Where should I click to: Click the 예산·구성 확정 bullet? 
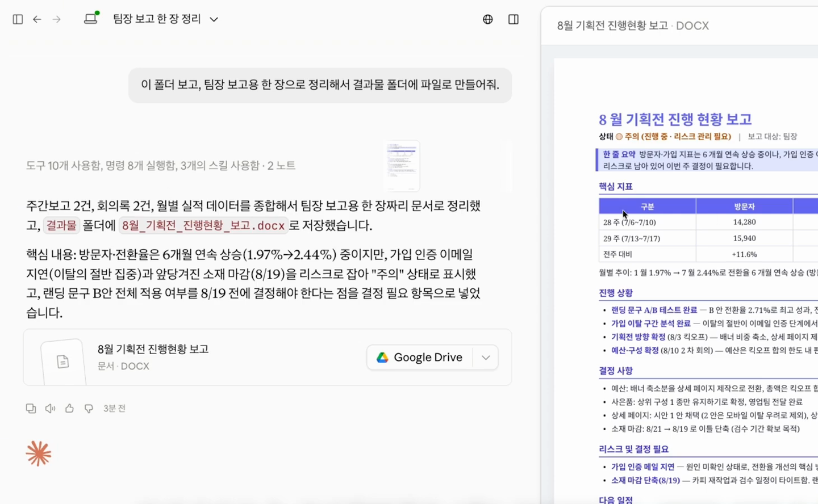pyautogui.click(x=635, y=351)
